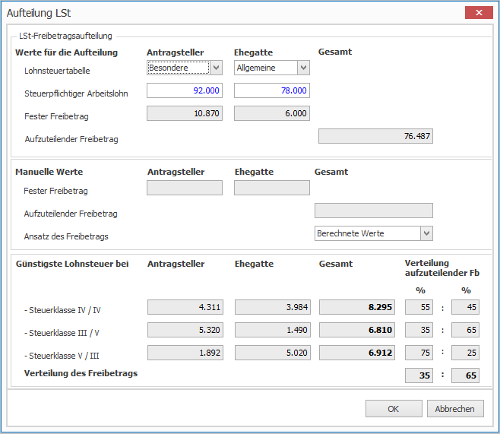
Task: Click V/III distribution percentage 25
Action: coord(465,353)
